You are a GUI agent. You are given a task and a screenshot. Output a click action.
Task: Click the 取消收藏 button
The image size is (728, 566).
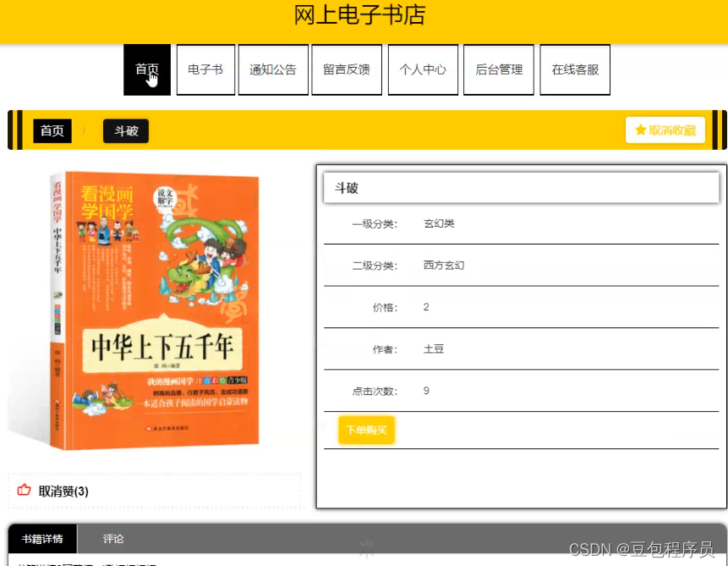[665, 130]
